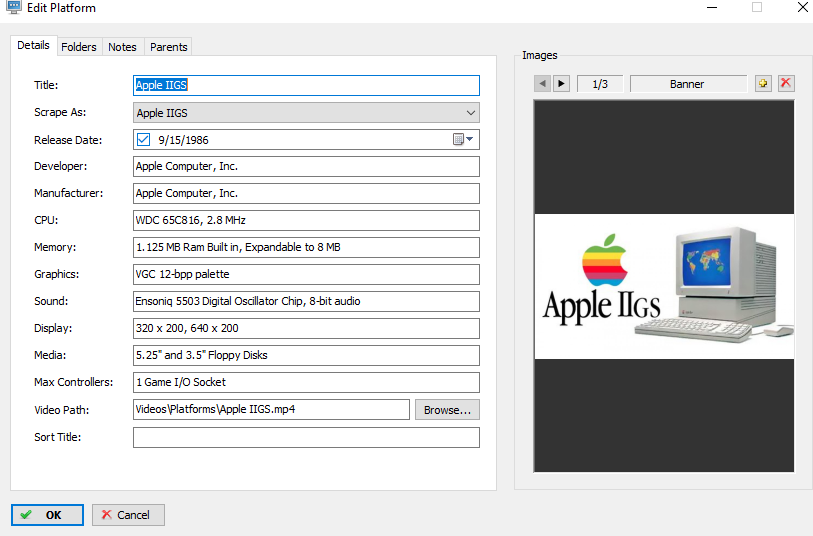The height and width of the screenshot is (536, 813).
Task: Open the Notes tab
Action: tap(122, 47)
